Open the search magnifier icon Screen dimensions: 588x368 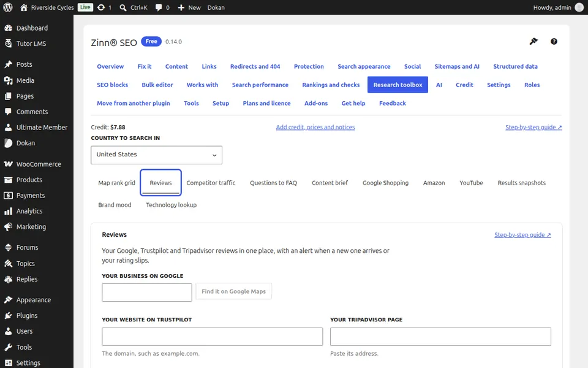pos(123,7)
